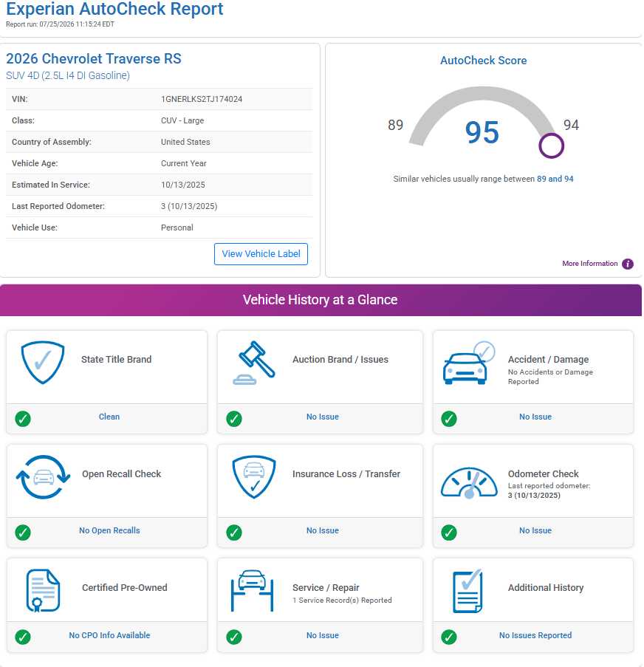The height and width of the screenshot is (667, 644).
Task: Click the Accident / Damage car icon
Action: 469,363
